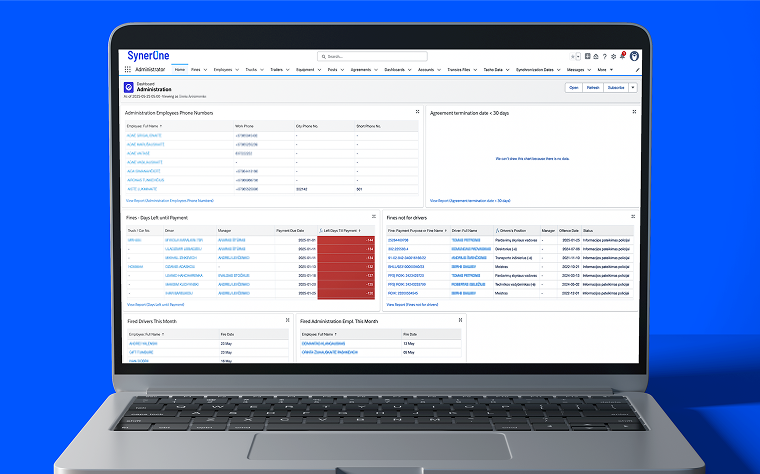Select the Home tab

[x=180, y=70]
